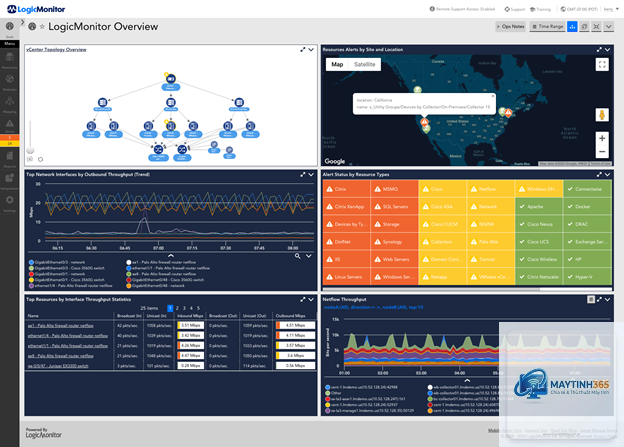Image resolution: width=624 pixels, height=447 pixels.
Task: Zoom out on the map with minus
Action: [x=602, y=152]
